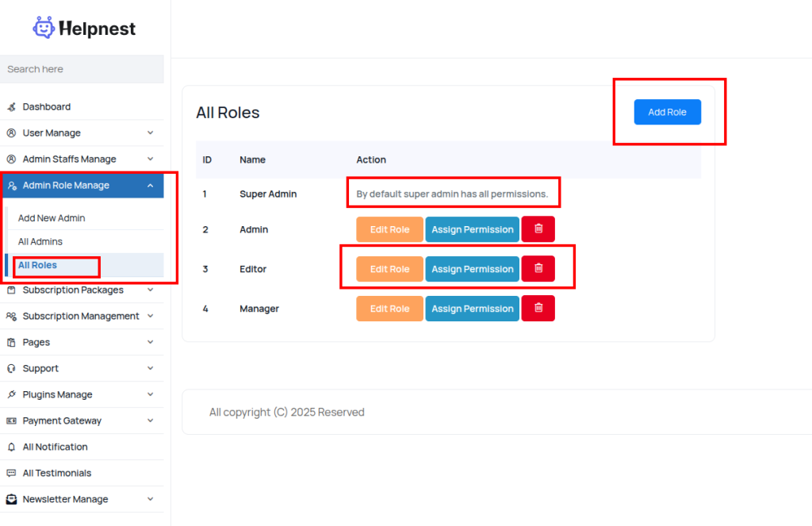Screen dimensions: 812x526
Task: Delete the Admin role with trash icon
Action: pyautogui.click(x=538, y=229)
